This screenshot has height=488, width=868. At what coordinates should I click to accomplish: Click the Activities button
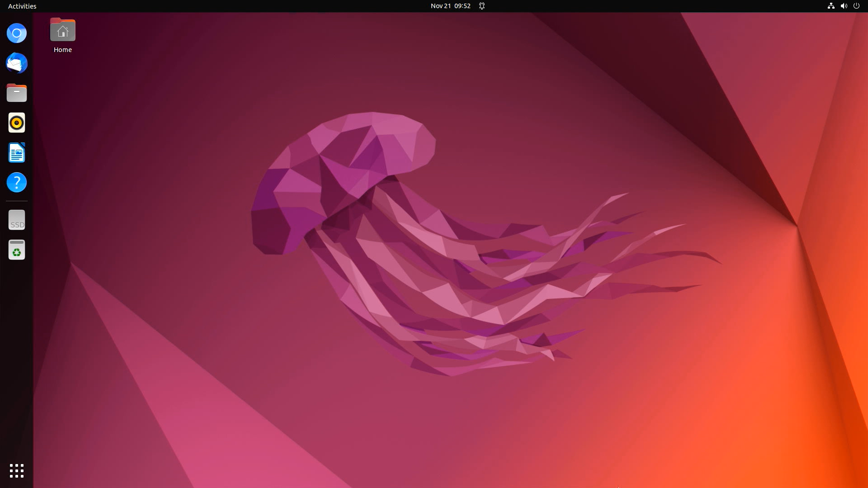pos(22,6)
